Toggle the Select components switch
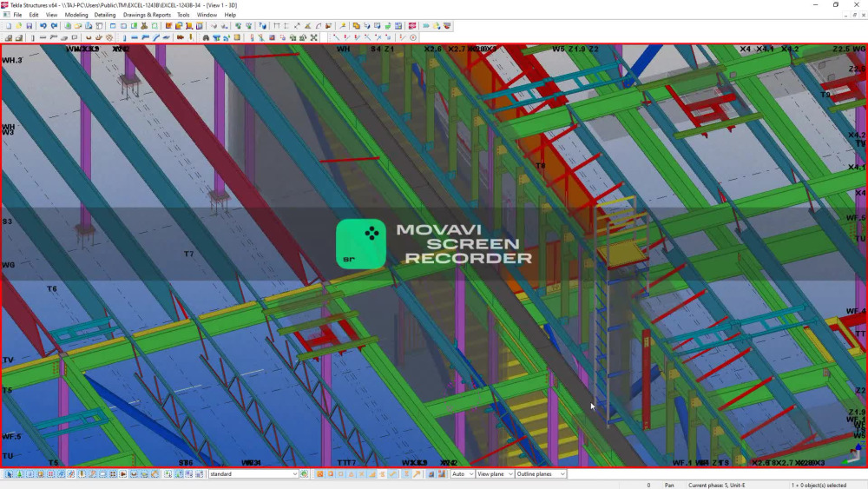Viewport: 868px width, 489px height. coord(19,474)
